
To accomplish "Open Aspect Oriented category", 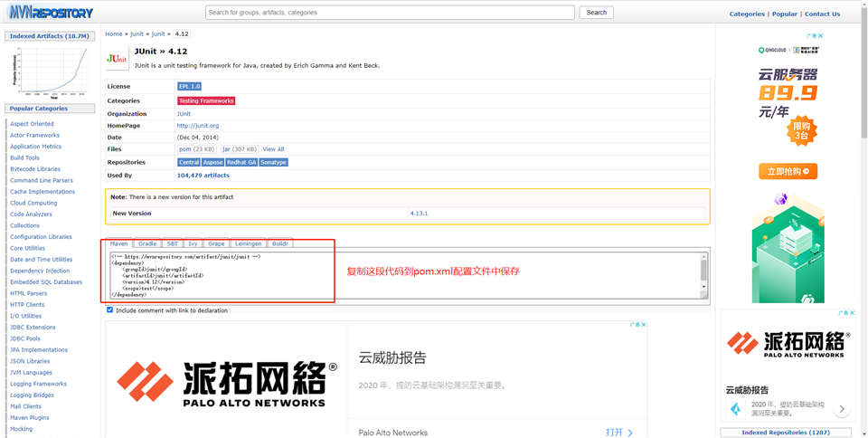I will 32,123.
